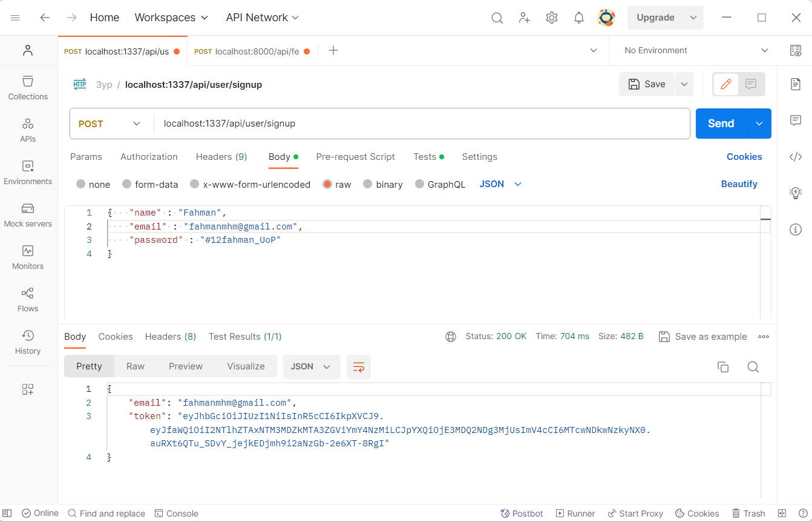Viewport: 812px width, 522px height.
Task: Open the user avatar menu
Action: (x=606, y=18)
